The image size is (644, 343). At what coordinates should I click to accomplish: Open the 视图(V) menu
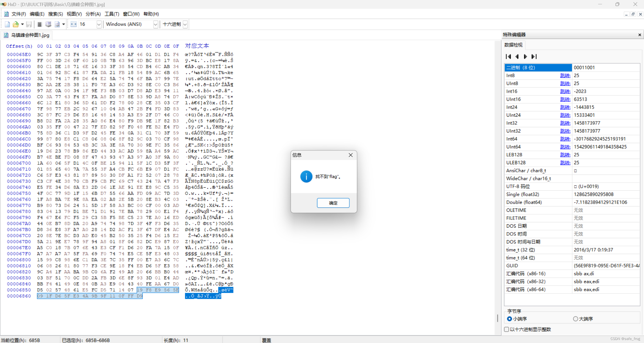(x=74, y=14)
